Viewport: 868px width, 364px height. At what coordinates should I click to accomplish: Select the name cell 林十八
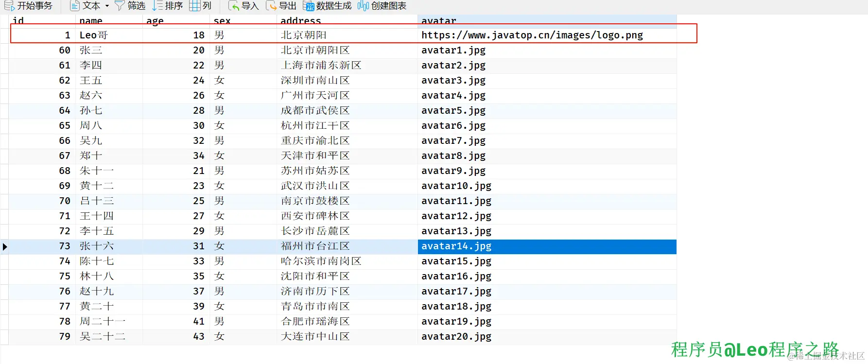109,276
